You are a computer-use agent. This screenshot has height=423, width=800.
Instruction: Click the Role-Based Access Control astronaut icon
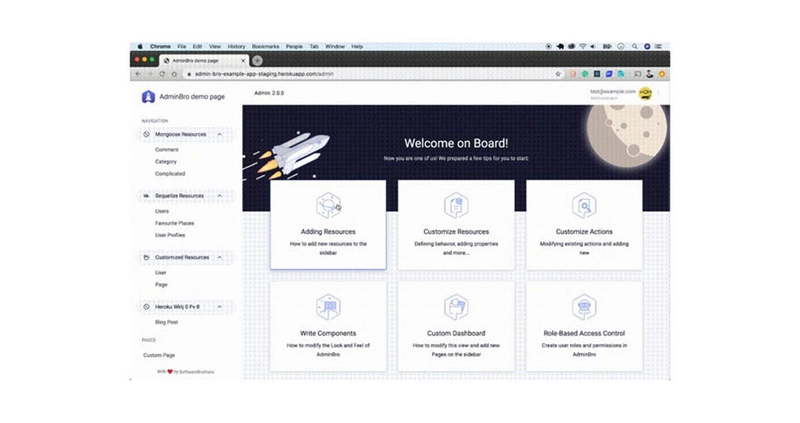click(584, 307)
